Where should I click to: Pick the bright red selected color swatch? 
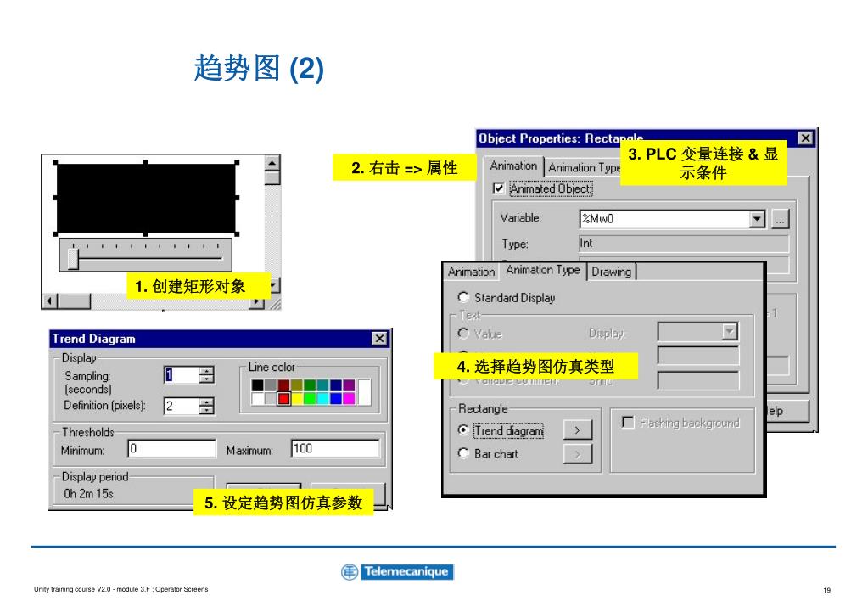tap(283, 398)
